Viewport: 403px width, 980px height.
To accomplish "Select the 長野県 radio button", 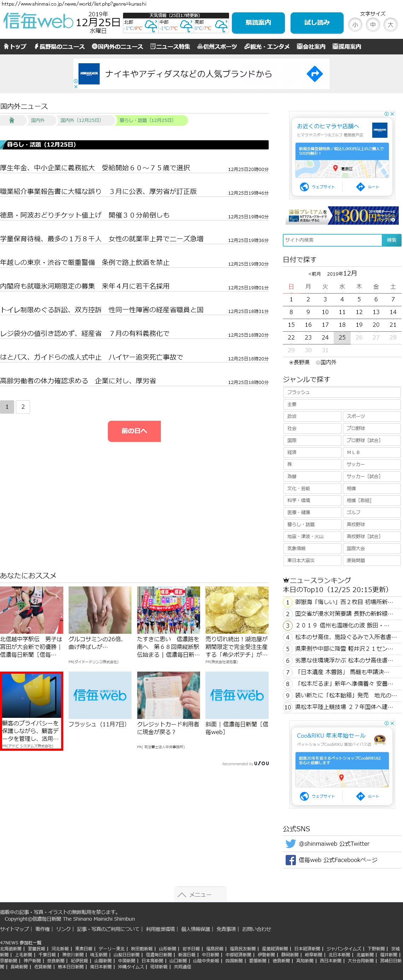I will [x=291, y=362].
